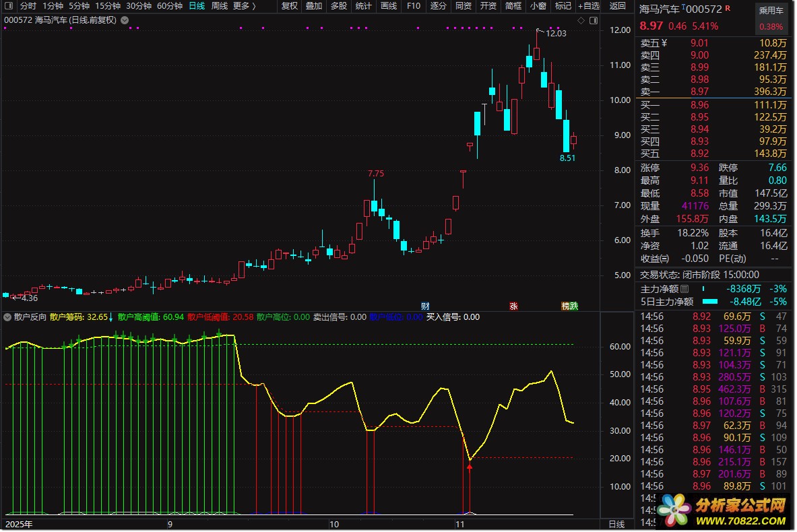Click the diamond icon at chart top-right

click(x=581, y=20)
